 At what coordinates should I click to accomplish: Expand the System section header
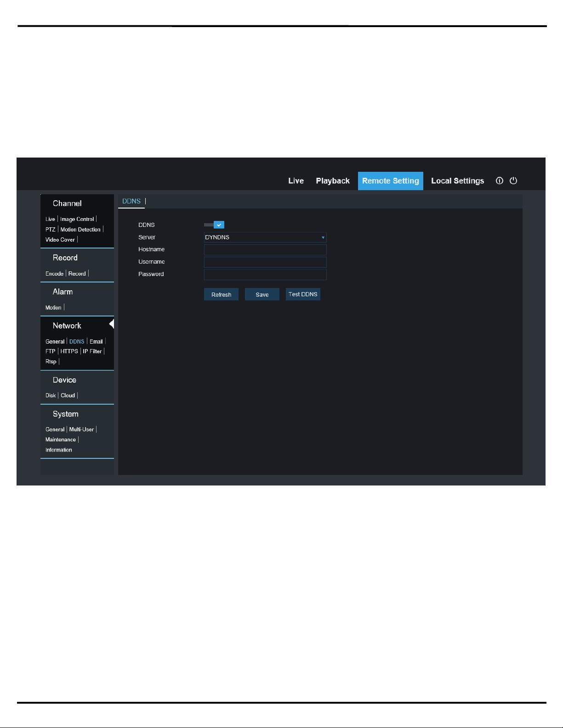66,414
